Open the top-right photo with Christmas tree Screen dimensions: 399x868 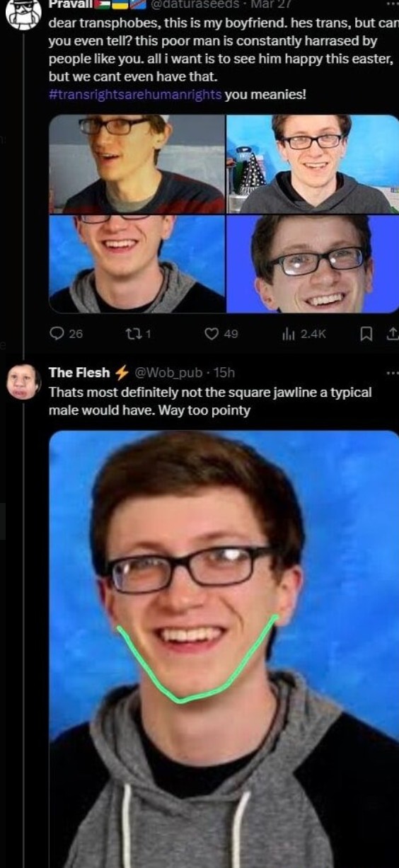coord(313,164)
